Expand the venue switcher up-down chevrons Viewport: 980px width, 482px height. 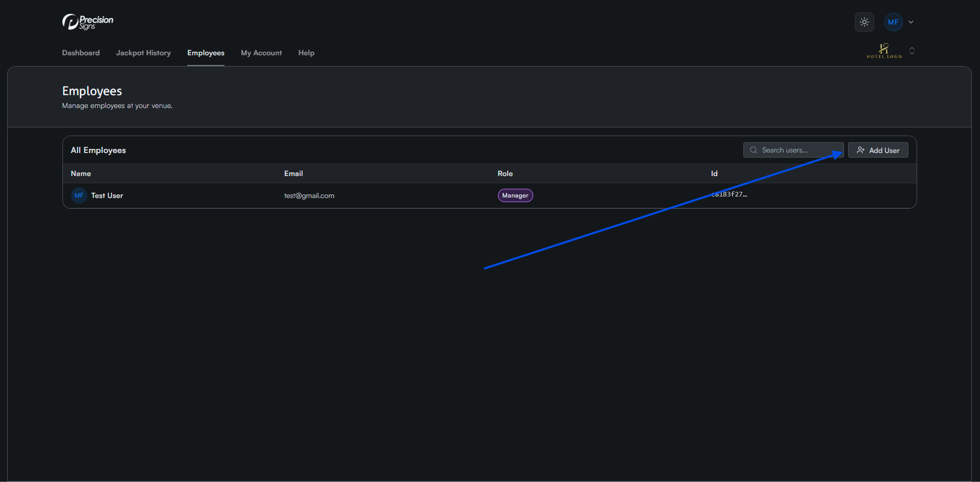pyautogui.click(x=912, y=51)
